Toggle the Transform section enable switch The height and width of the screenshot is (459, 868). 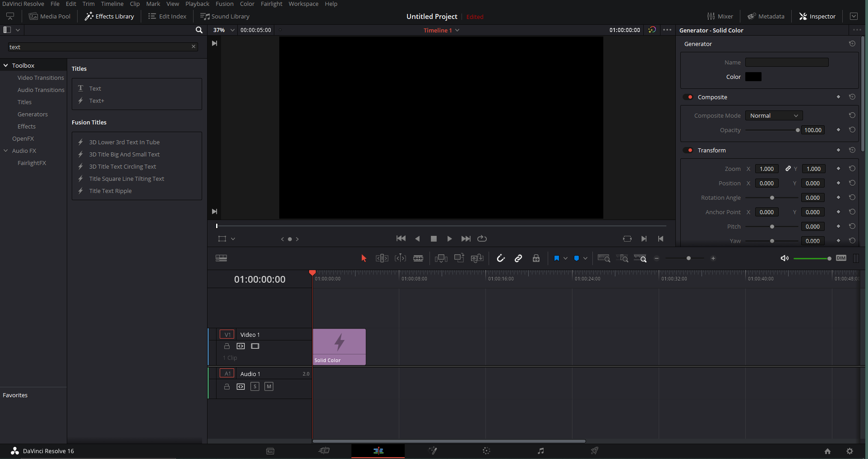click(x=688, y=150)
